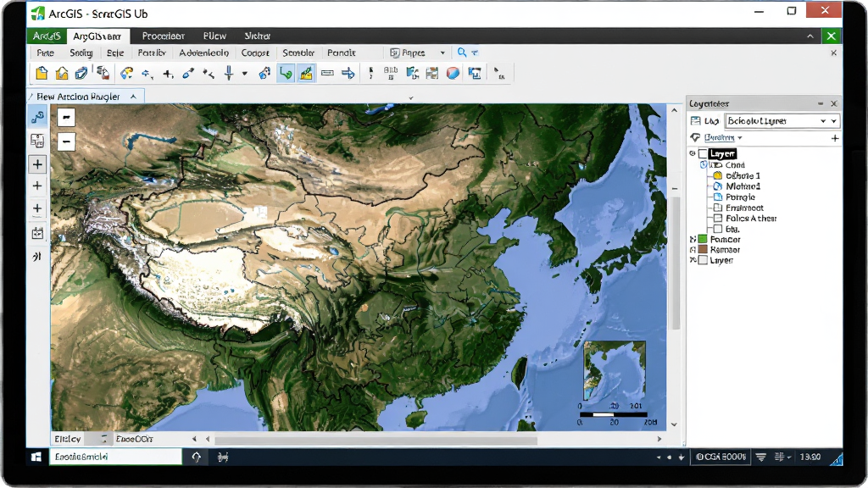Collapse the highlighted Layer tree node

[693, 154]
